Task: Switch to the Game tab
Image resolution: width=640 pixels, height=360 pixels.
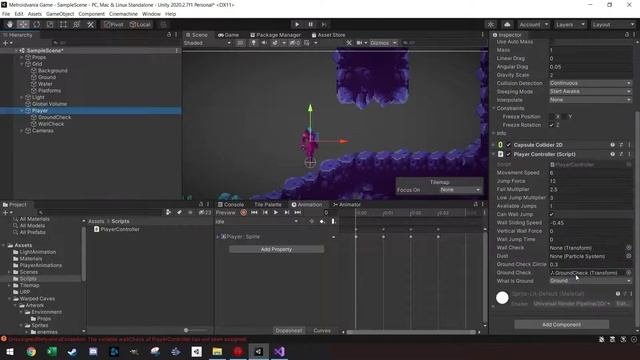Action: [x=229, y=35]
